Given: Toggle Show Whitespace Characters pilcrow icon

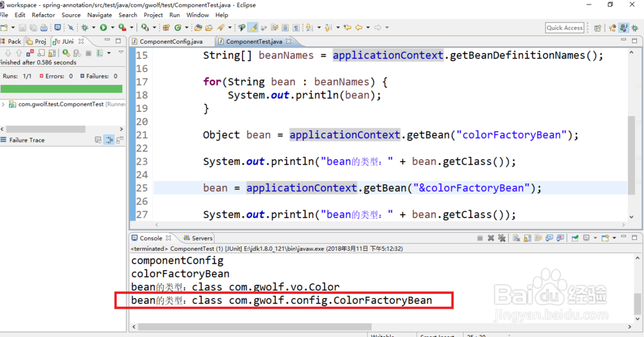Looking at the screenshot, I should pos(296,28).
